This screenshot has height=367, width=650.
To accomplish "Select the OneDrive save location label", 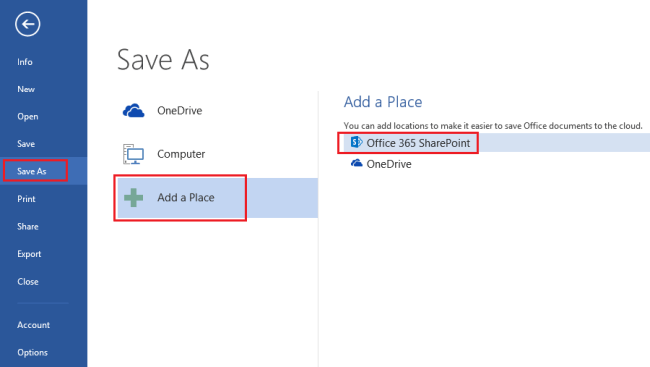I will tap(179, 110).
